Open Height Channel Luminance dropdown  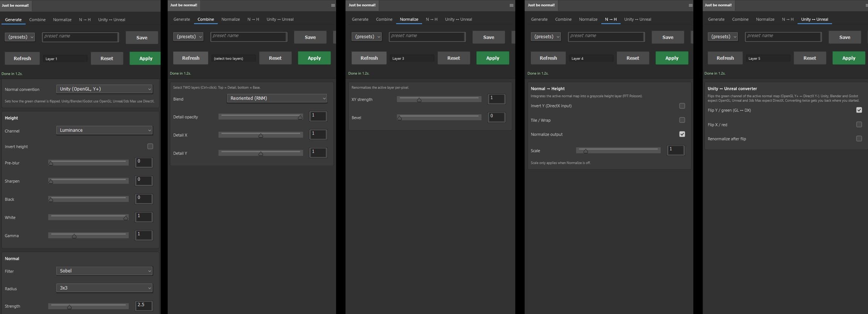pyautogui.click(x=104, y=130)
